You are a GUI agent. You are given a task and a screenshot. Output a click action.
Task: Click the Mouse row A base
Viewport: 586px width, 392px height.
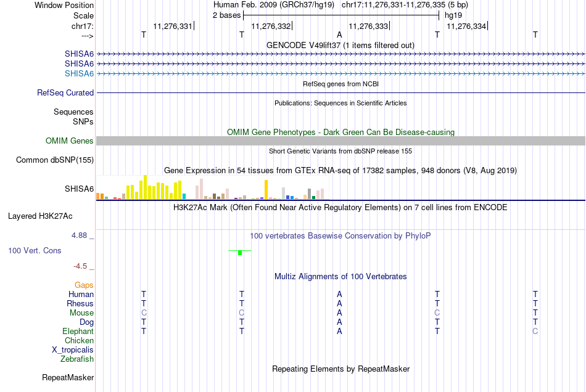point(339,313)
